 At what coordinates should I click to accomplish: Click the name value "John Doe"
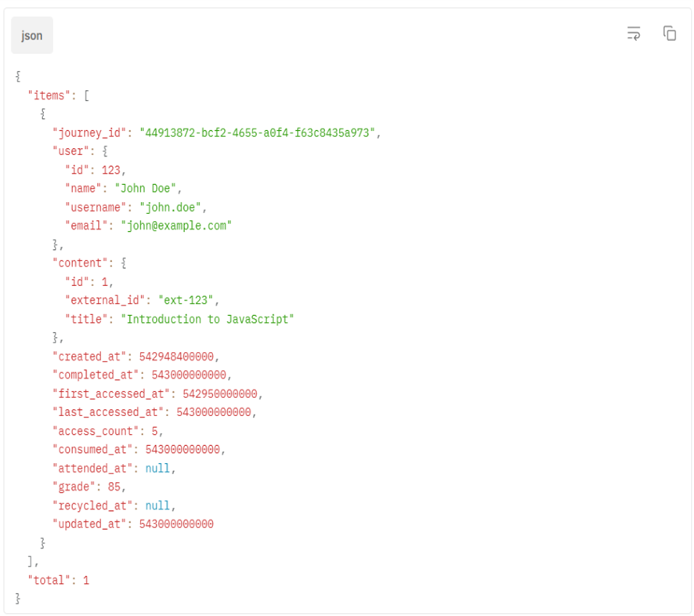click(x=150, y=189)
